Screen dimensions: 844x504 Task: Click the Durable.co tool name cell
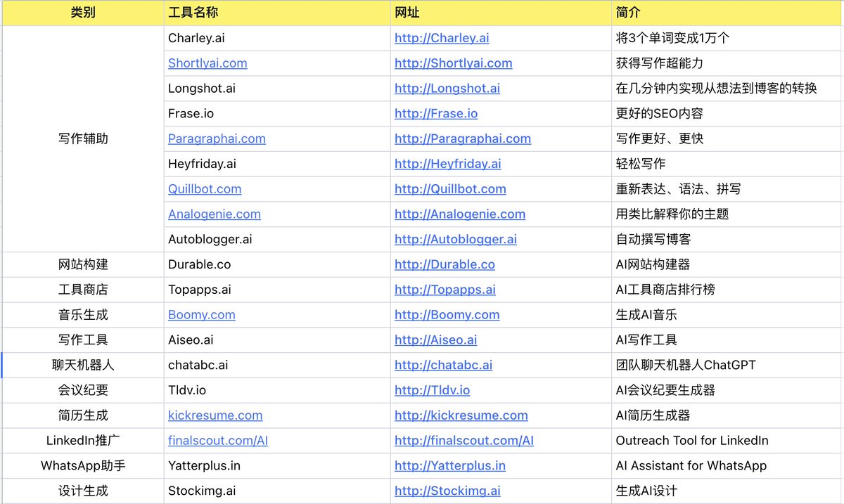(277, 264)
